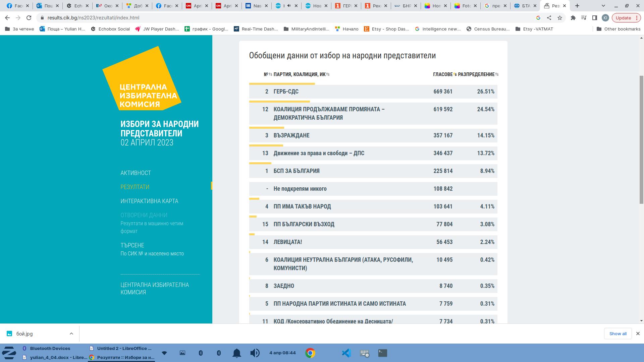Click the yellow ЦИК logo
This screenshot has width=644, height=362.
[x=142, y=78]
